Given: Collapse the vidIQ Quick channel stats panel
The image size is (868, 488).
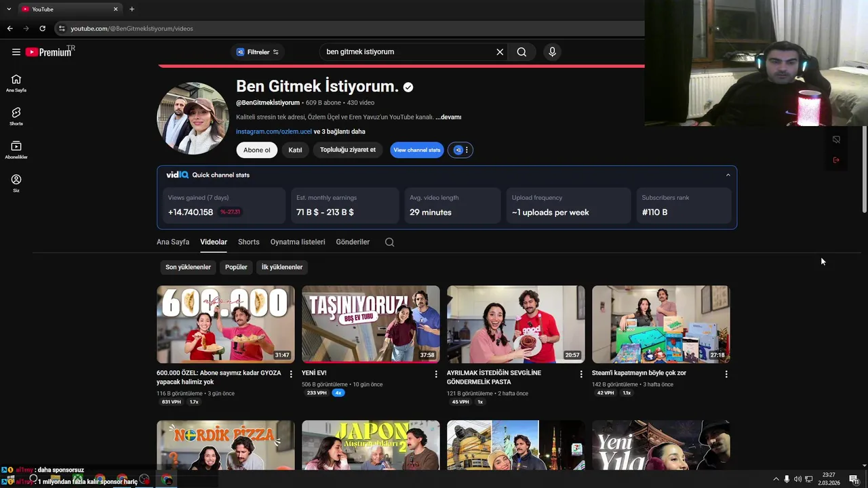Looking at the screenshot, I should pos(728,175).
